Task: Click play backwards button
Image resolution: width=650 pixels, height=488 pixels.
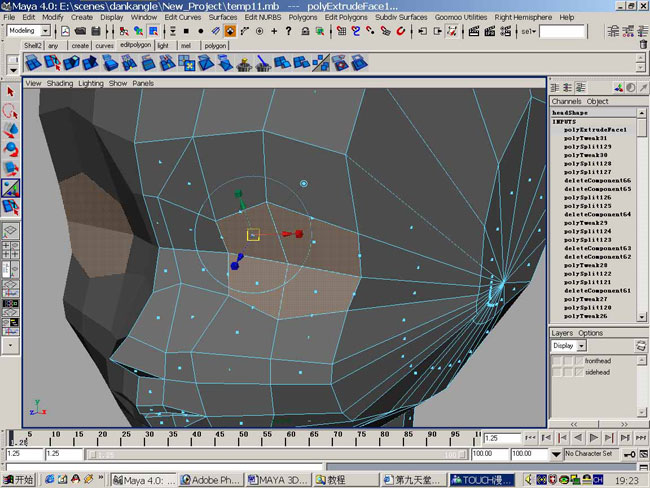Action: click(578, 438)
